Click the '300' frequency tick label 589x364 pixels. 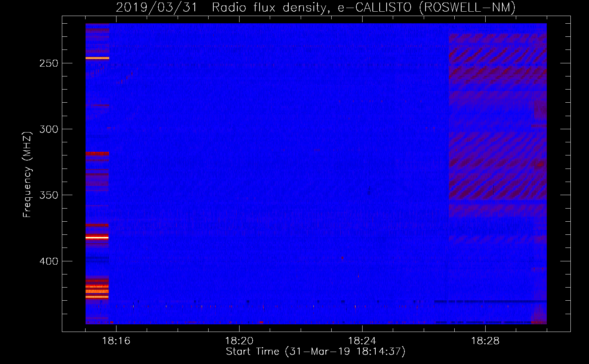coord(49,129)
